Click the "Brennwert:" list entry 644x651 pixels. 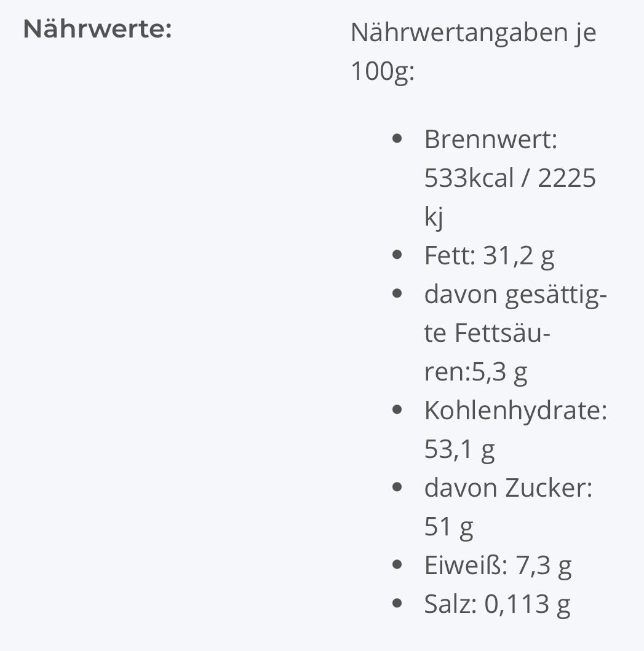(x=490, y=140)
